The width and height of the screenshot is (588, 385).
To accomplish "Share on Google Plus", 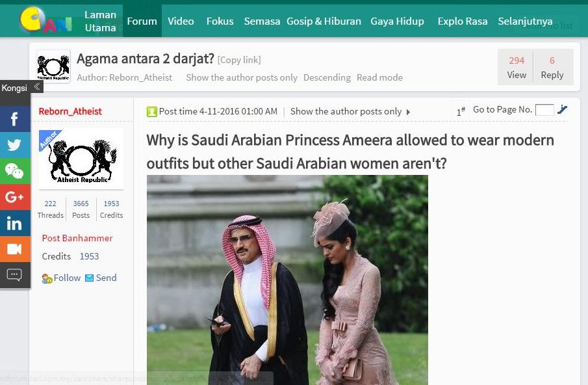I will point(15,196).
